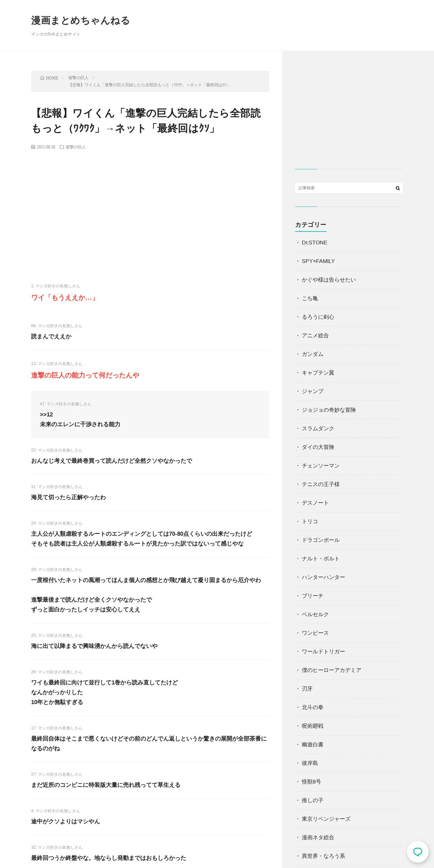Choose the 呪術廻戦 category
This screenshot has width=434, height=868.
(x=312, y=726)
